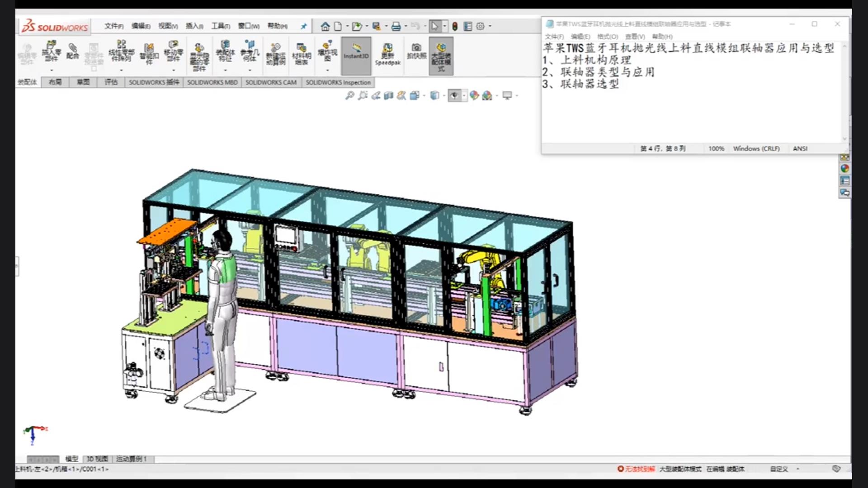Switch to the SOLIDWORKS CAM tab
Image resolution: width=868 pixels, height=488 pixels.
271,82
